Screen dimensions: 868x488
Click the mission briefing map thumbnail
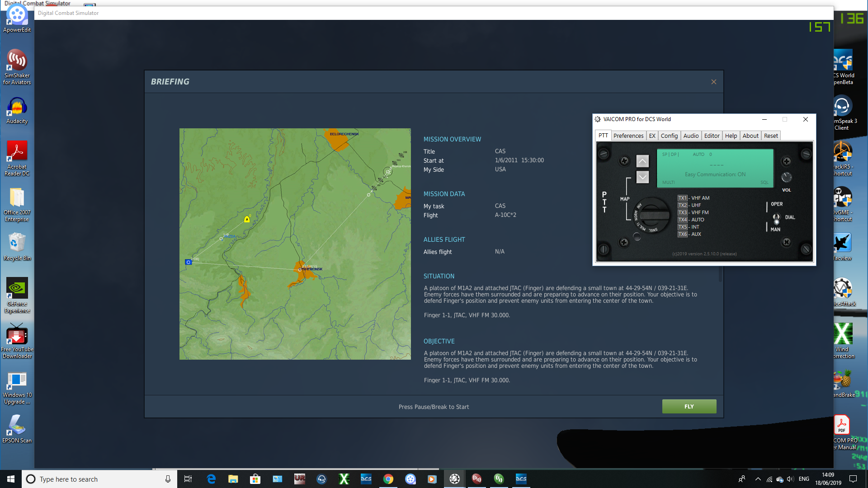click(295, 244)
